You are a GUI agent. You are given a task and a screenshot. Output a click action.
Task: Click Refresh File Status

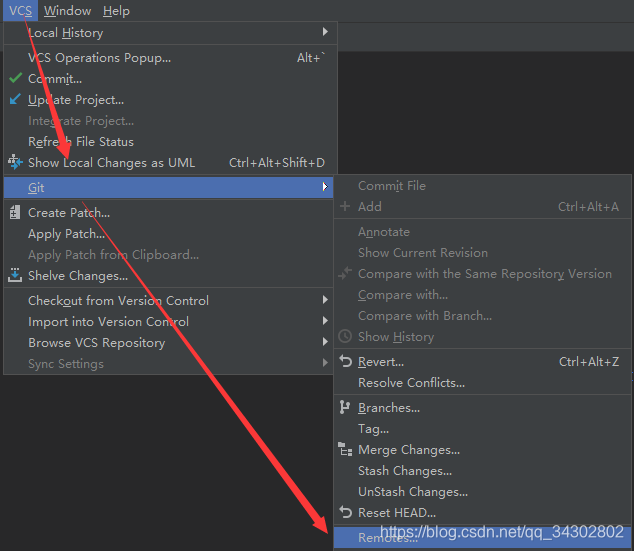pyautogui.click(x=170, y=141)
